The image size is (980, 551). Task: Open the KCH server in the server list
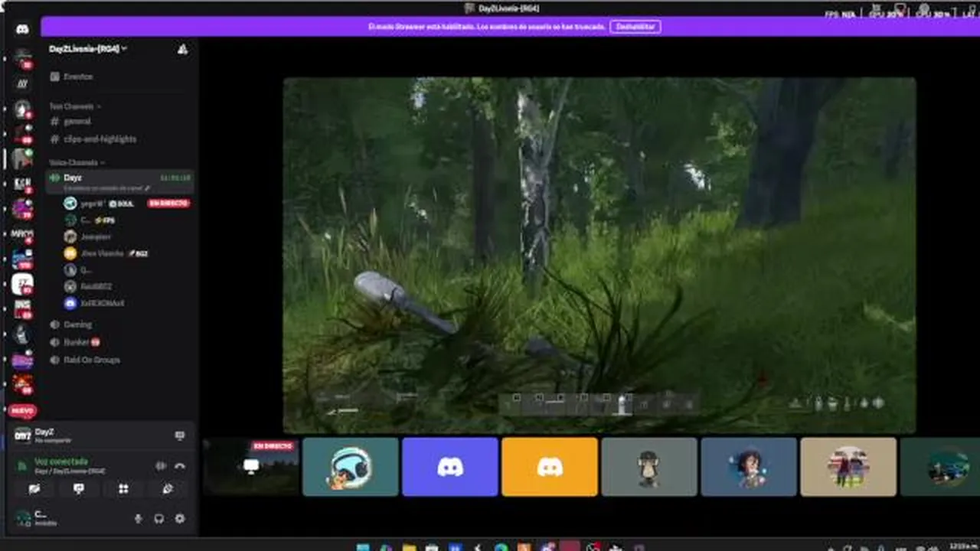click(x=22, y=184)
